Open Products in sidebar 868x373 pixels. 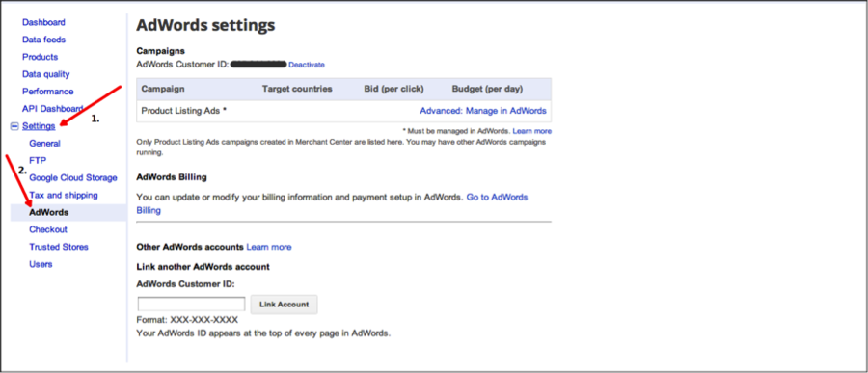pos(40,57)
